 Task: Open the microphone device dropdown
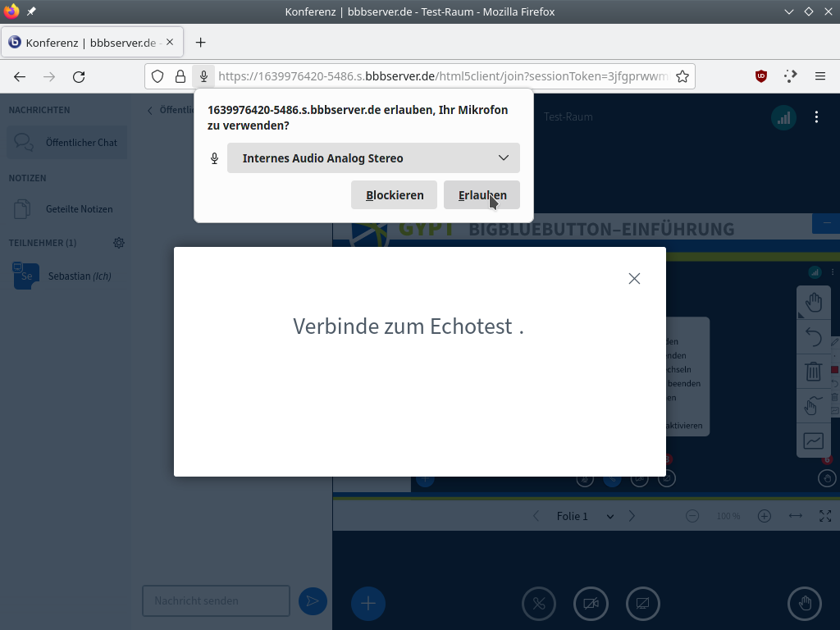[x=373, y=158]
